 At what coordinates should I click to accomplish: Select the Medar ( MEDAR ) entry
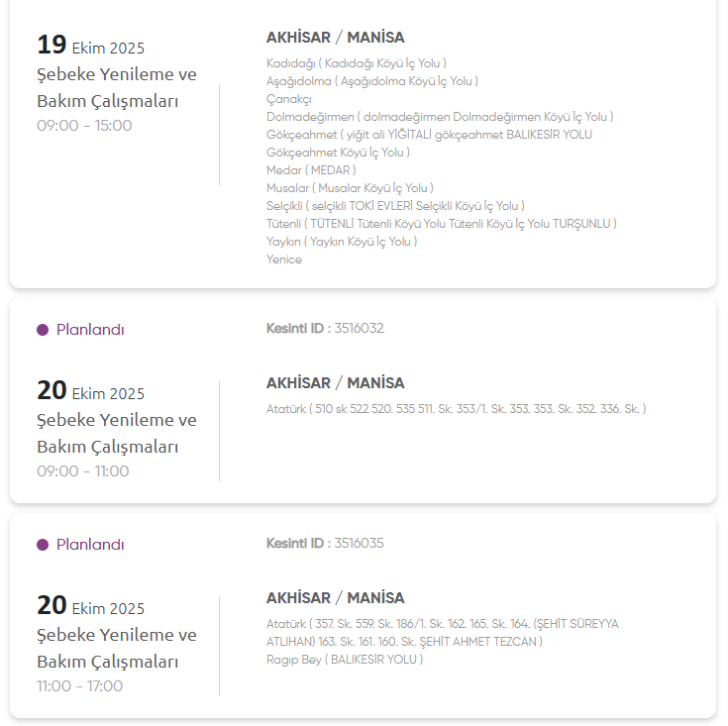click(x=311, y=170)
